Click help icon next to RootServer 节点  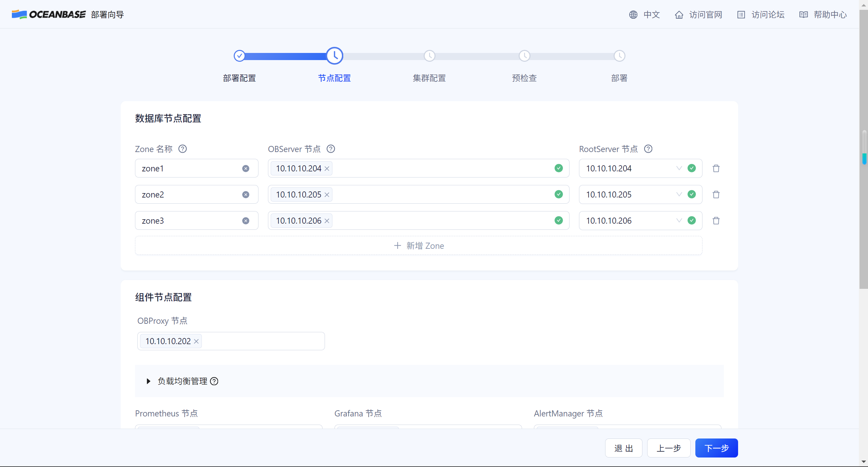(x=648, y=149)
